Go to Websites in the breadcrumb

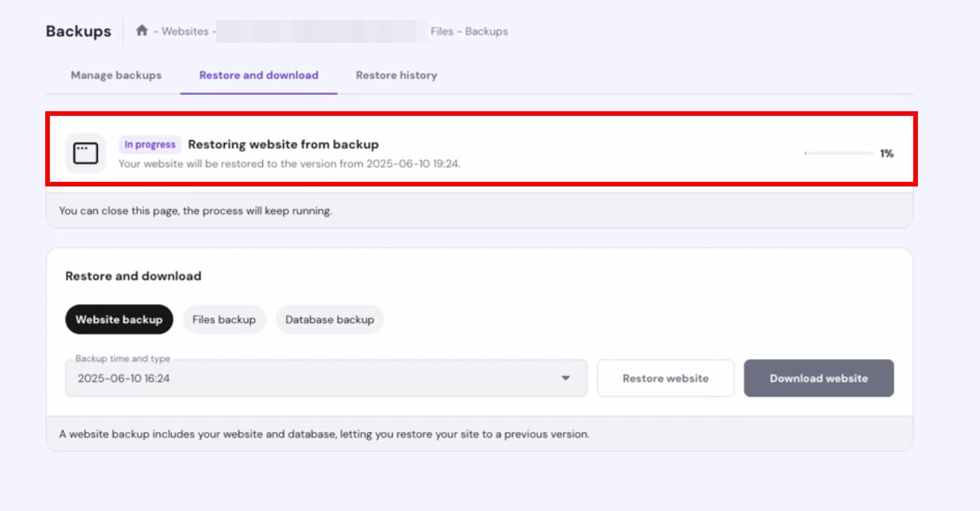coord(185,31)
